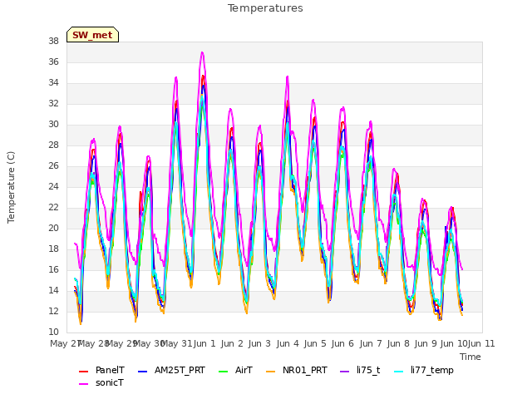This screenshot has width=532, height=399.
Task: Click the y-axis value 20
Action: click(53, 228)
